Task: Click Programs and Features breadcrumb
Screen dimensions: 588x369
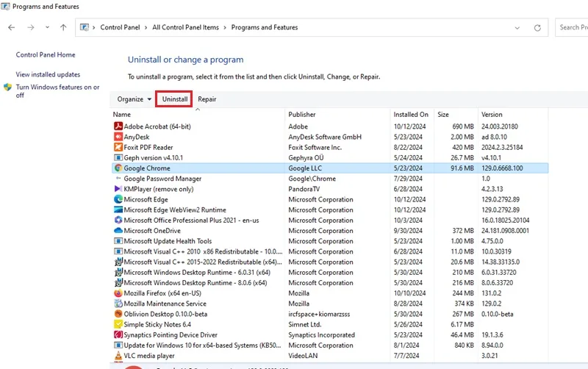Action: [265, 27]
